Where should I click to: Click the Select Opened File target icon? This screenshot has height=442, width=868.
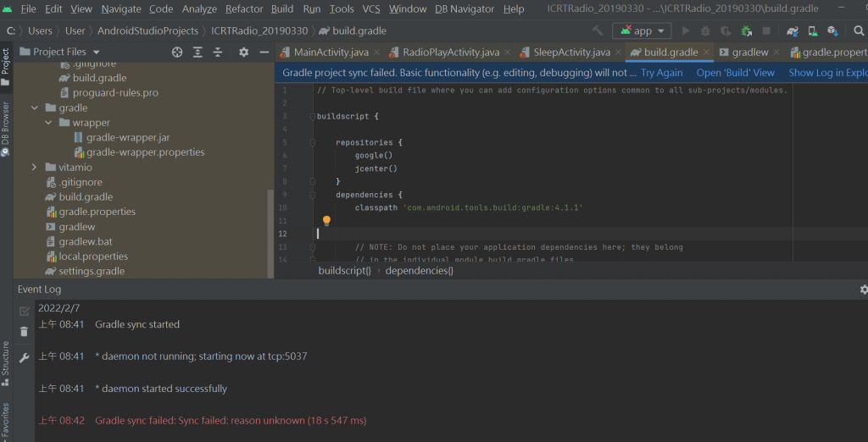click(177, 52)
